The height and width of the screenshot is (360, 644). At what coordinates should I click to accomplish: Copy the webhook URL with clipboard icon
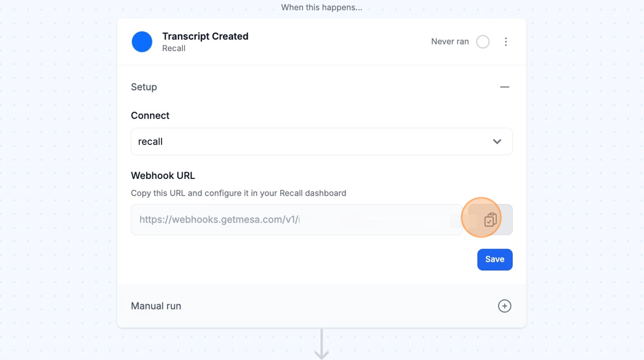[x=490, y=220]
